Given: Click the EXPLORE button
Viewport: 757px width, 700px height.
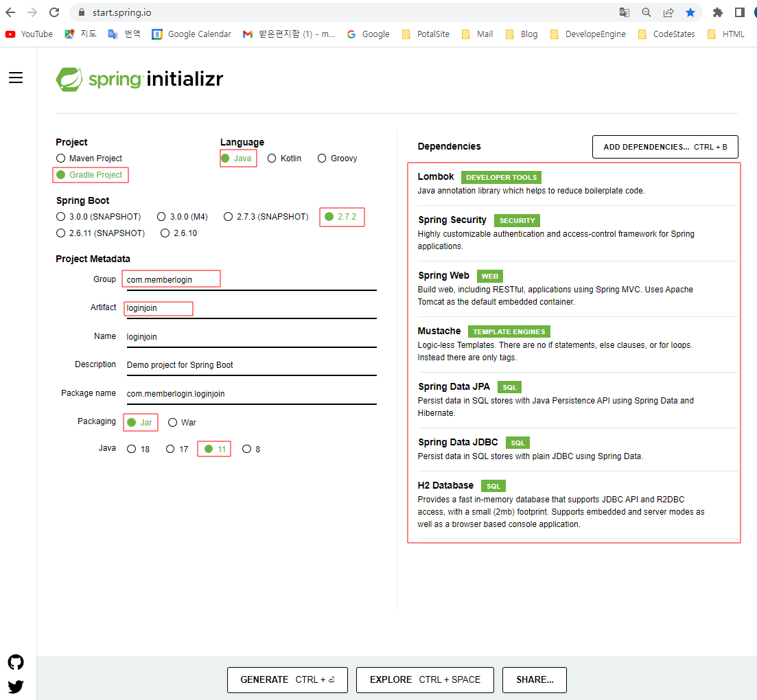Looking at the screenshot, I should pos(425,679).
